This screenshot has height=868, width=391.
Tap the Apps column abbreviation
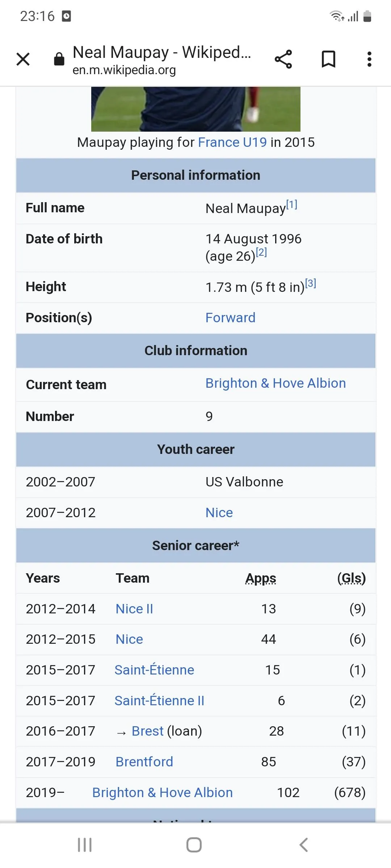tap(261, 578)
